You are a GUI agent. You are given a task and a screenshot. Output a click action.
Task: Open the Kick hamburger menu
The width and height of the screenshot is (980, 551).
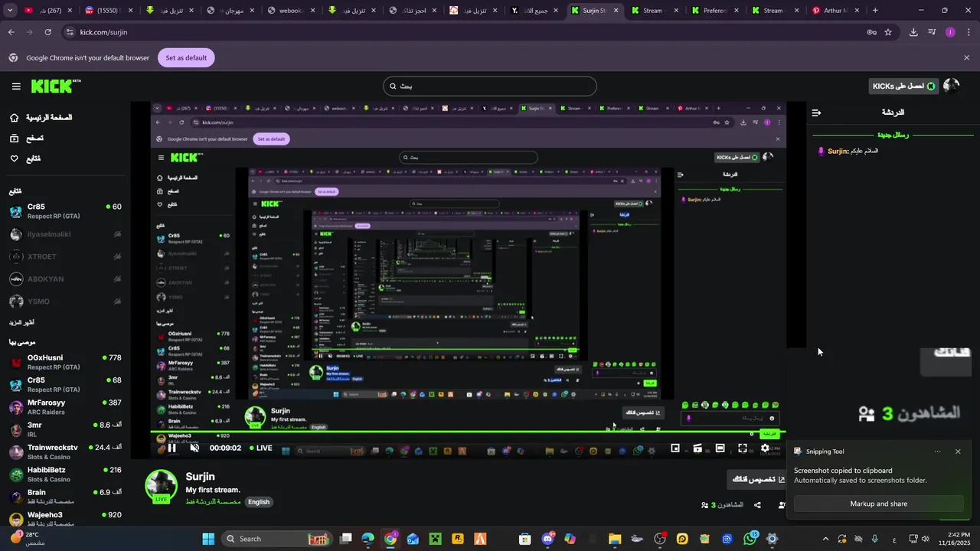16,86
